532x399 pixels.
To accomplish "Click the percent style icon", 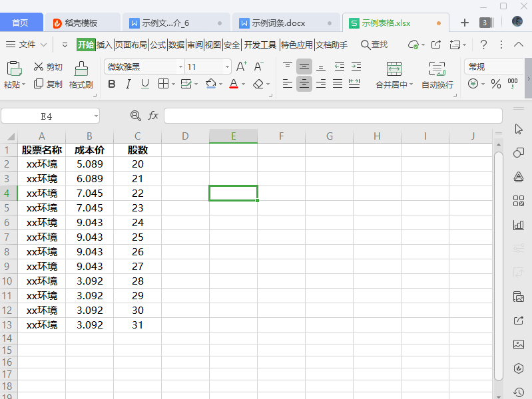I will [495, 84].
